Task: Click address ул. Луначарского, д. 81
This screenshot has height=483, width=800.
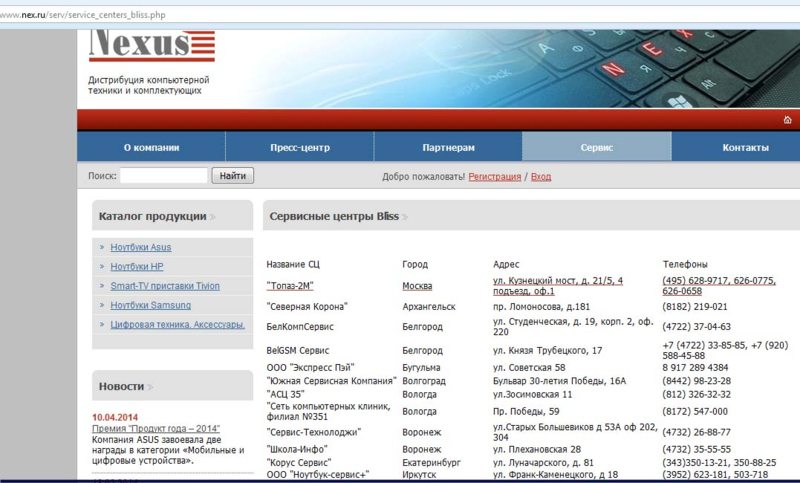Action: 543,462
